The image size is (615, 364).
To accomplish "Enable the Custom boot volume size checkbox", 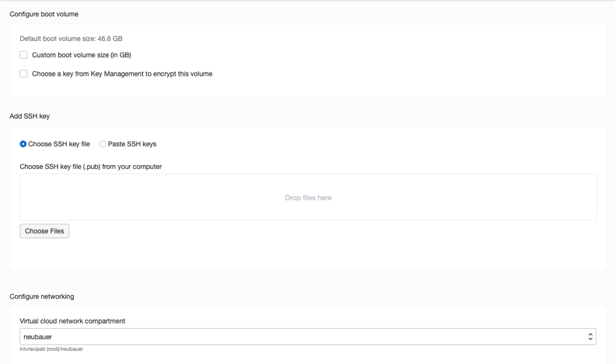I will 23,55.
